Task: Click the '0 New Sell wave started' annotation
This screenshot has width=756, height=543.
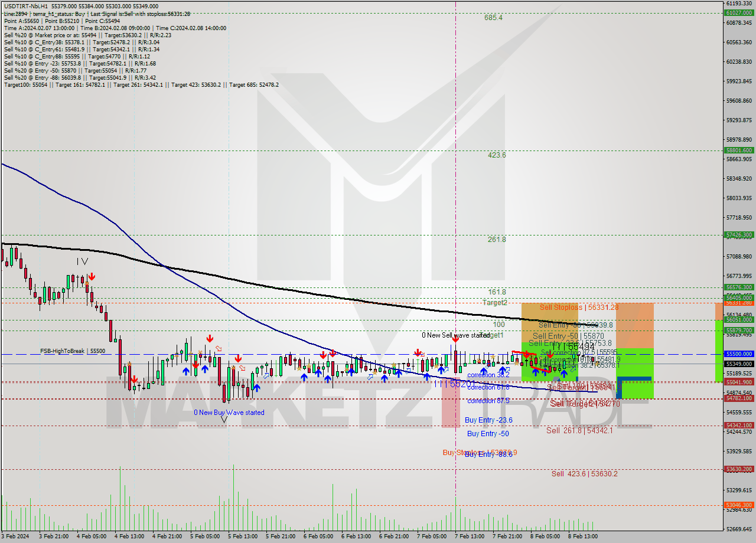Action: click(455, 335)
